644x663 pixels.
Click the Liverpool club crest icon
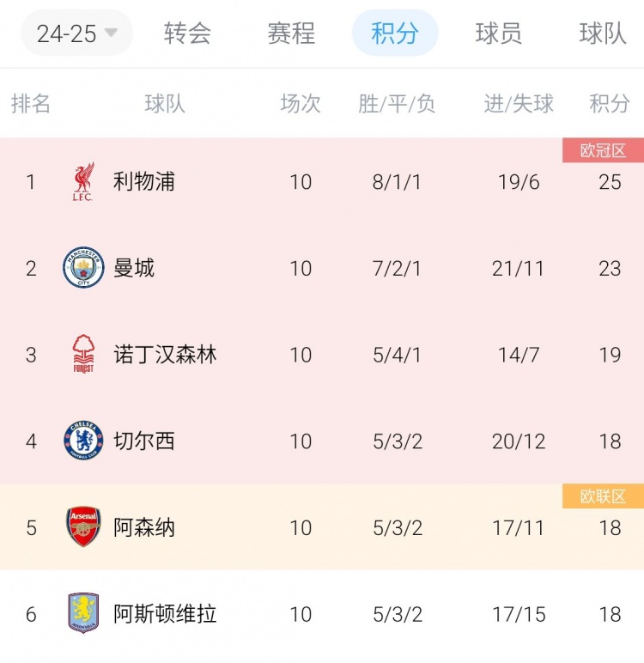[83, 182]
